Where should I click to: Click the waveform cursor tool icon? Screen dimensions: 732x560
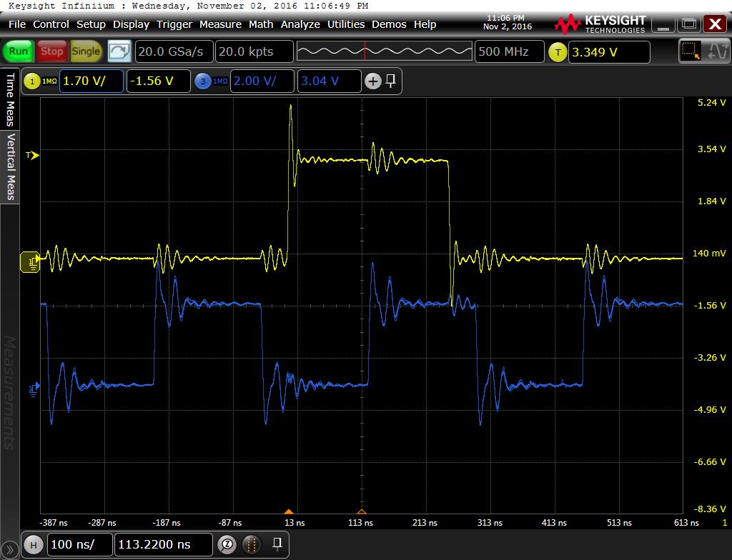point(717,51)
